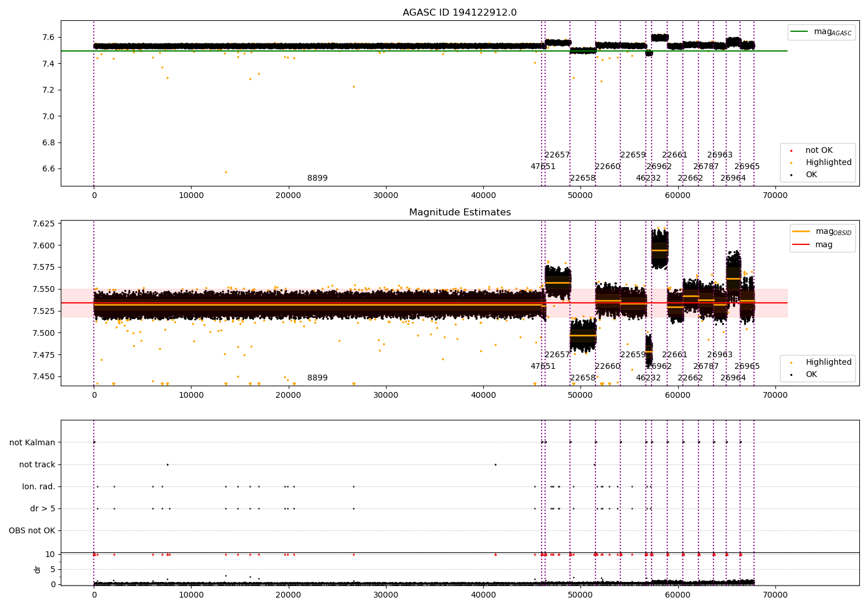Image resolution: width=868 pixels, height=608 pixels.
Task: Click x-axis tick 70000 under bottom plot
Action: pos(775,595)
